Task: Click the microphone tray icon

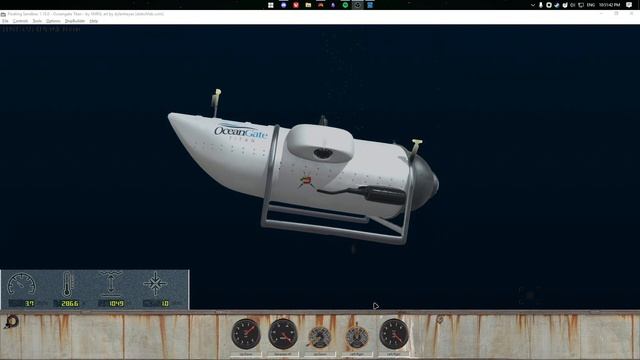Action: (x=541, y=5)
